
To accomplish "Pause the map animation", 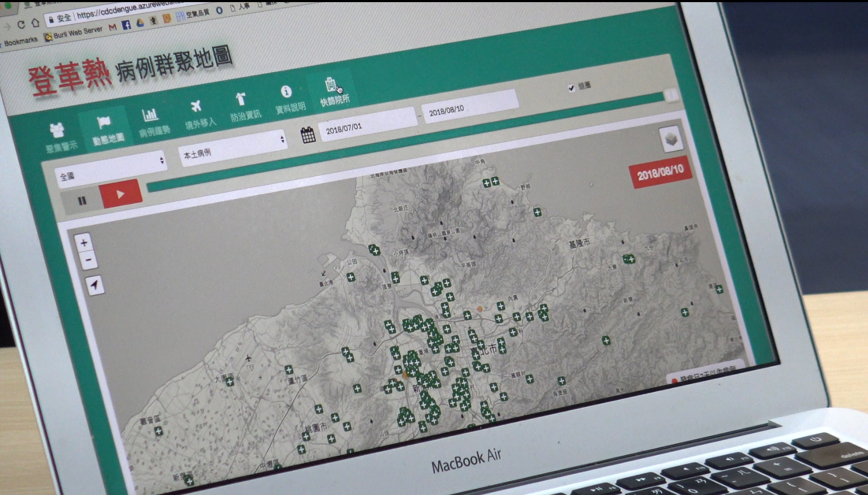I will pyautogui.click(x=81, y=201).
